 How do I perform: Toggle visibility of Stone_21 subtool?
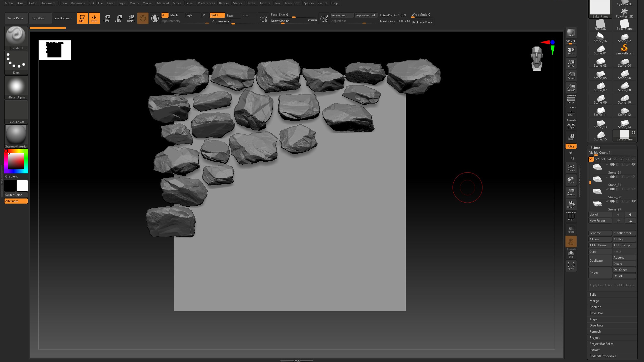tap(634, 165)
